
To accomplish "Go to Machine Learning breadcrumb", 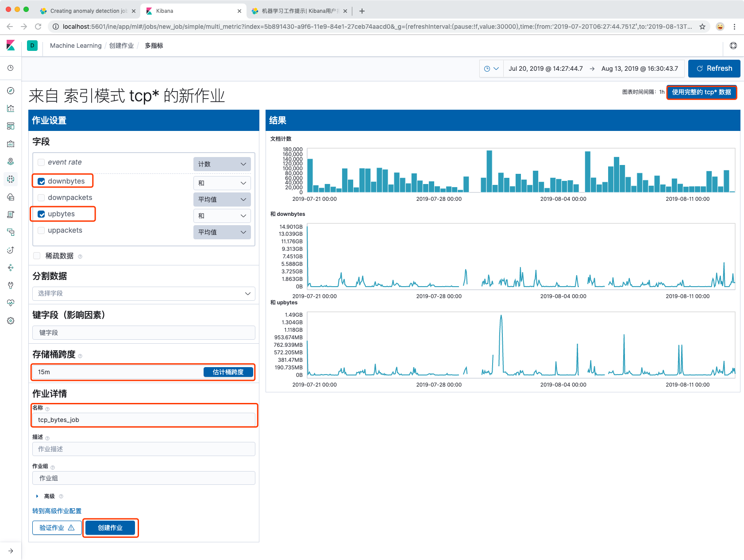I will pyautogui.click(x=76, y=46).
